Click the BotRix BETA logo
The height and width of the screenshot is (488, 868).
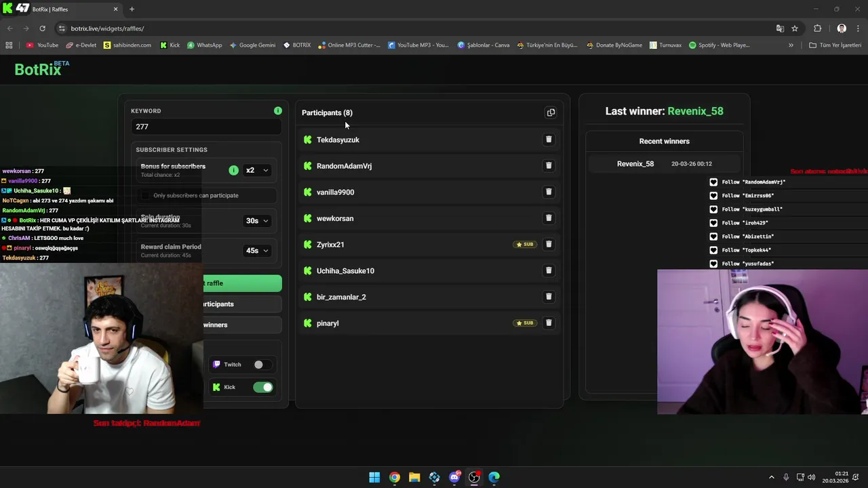point(41,68)
